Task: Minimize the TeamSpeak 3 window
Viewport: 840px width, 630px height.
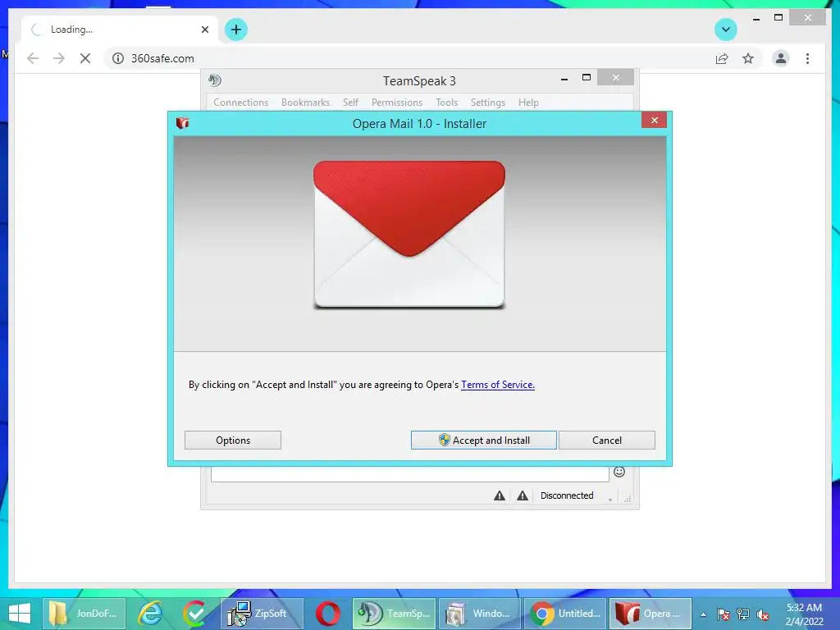Action: [x=564, y=79]
